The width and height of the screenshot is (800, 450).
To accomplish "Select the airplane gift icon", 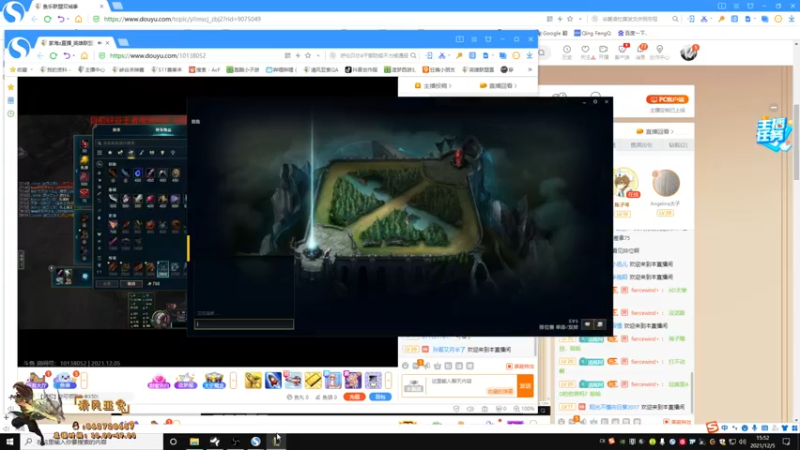I will click(293, 380).
